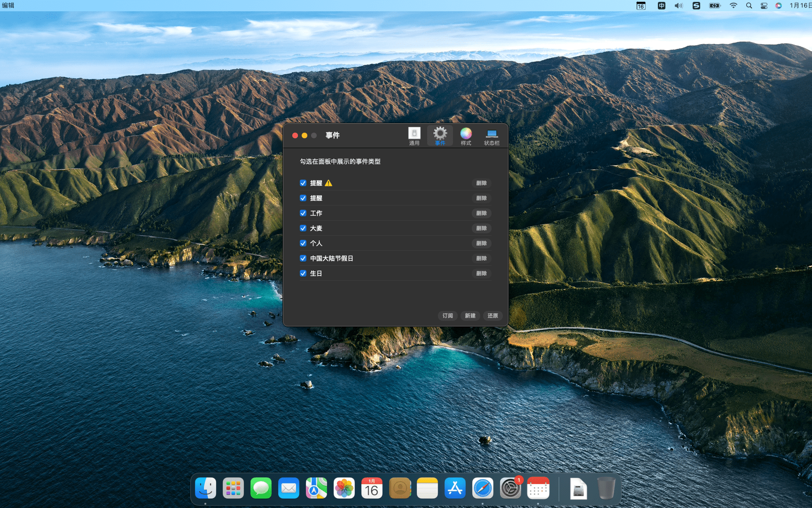Open Photos from the Dock
The width and height of the screenshot is (812, 508).
[344, 488]
